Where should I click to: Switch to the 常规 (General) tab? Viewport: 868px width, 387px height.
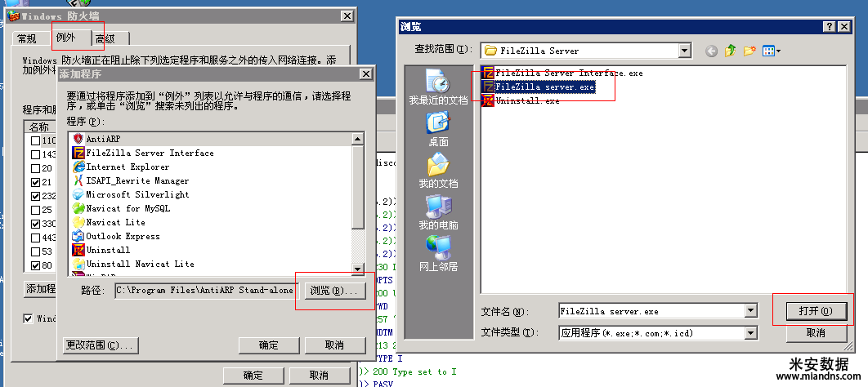(27, 38)
